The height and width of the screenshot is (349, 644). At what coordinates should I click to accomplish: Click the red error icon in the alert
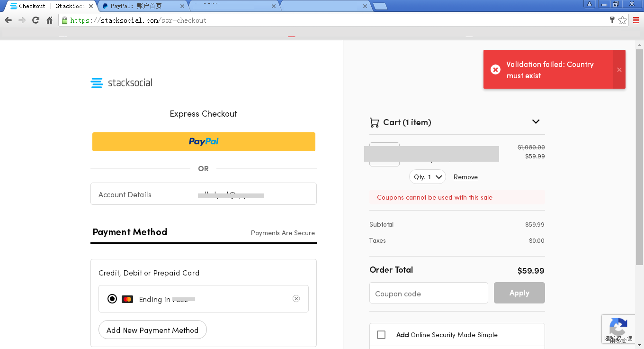pos(495,70)
